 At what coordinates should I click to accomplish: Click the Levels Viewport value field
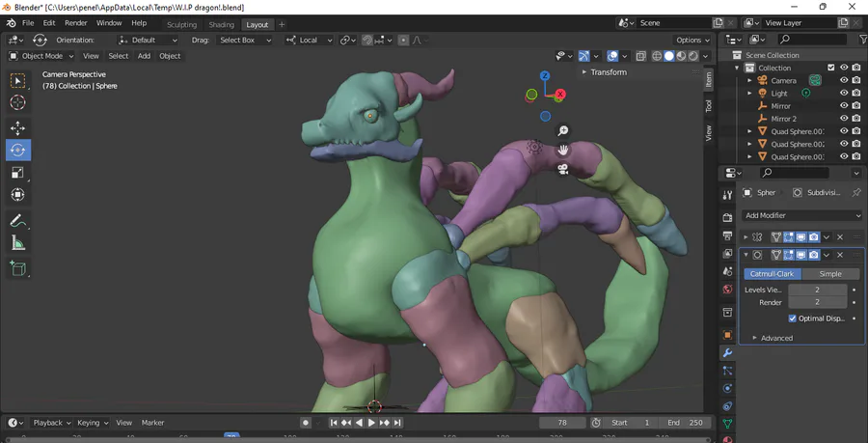click(x=816, y=290)
